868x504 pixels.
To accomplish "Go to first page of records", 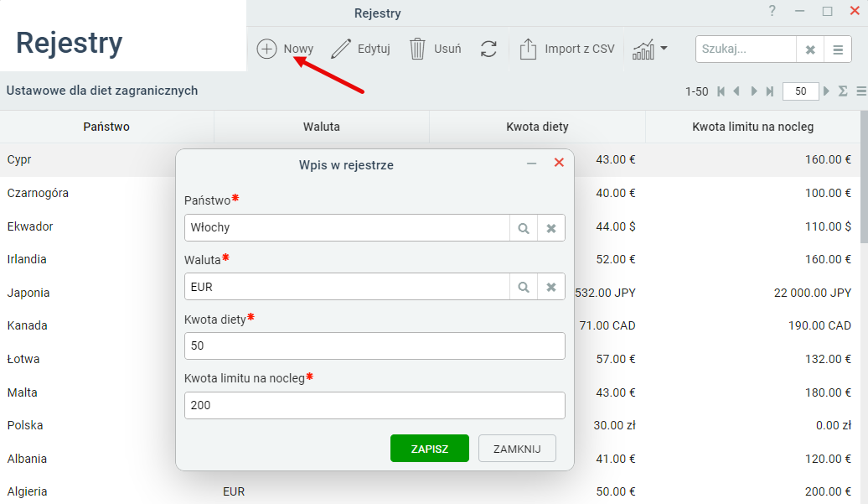I will [721, 91].
